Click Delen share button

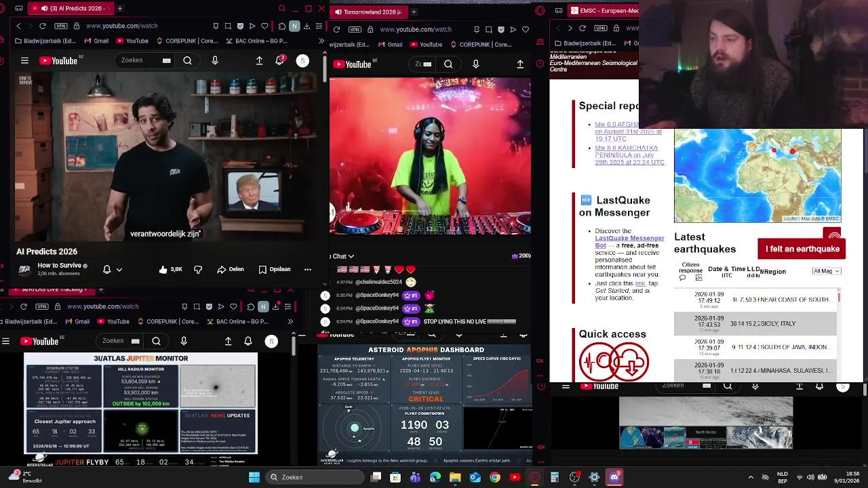click(x=231, y=269)
